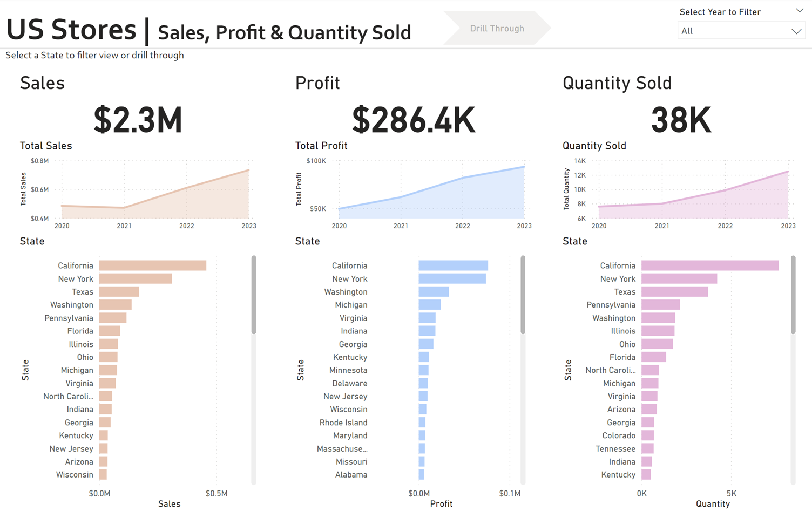Select the Michigan bar in Profit chart

[x=430, y=305]
